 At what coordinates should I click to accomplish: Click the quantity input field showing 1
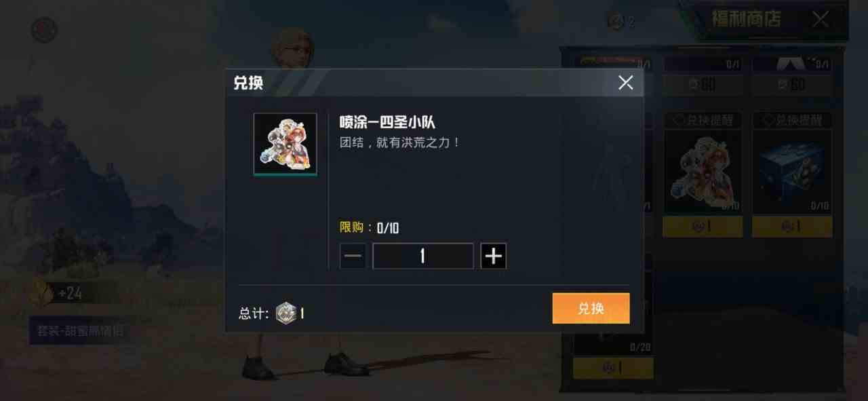click(x=423, y=256)
